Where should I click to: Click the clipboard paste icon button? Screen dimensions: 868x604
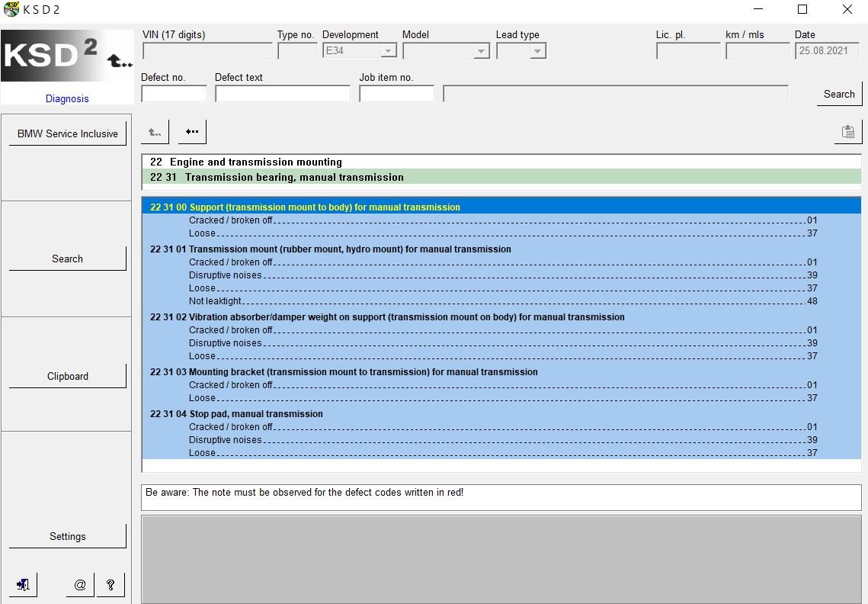point(848,132)
